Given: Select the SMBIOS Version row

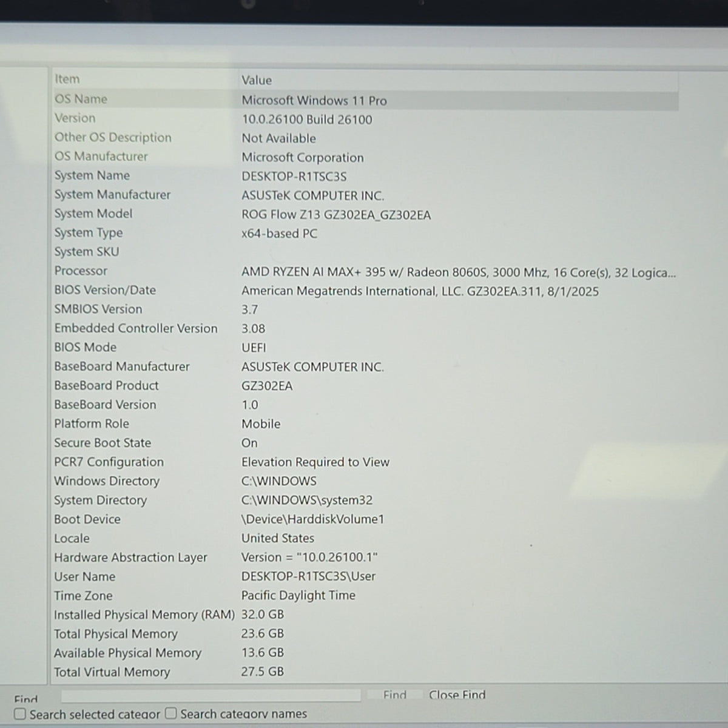Looking at the screenshot, I should click(365, 309).
